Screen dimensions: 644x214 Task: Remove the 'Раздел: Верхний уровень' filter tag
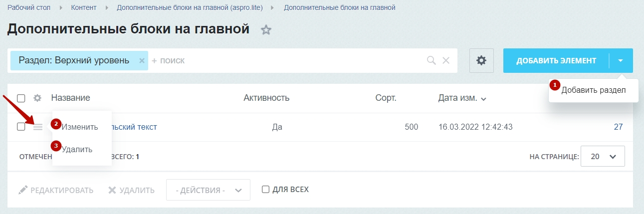(x=142, y=60)
